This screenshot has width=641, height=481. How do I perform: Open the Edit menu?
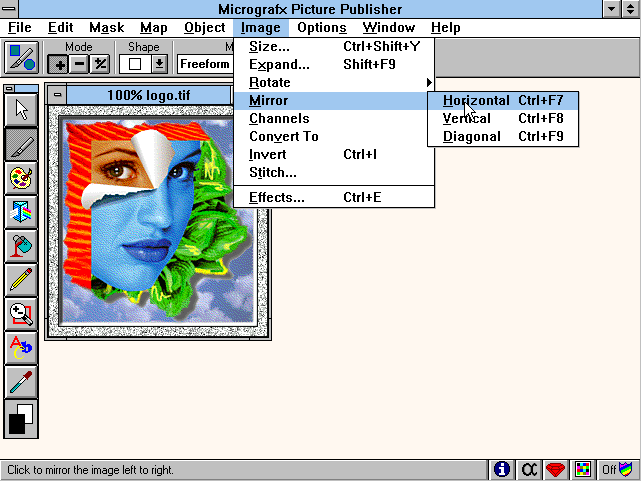click(x=61, y=27)
